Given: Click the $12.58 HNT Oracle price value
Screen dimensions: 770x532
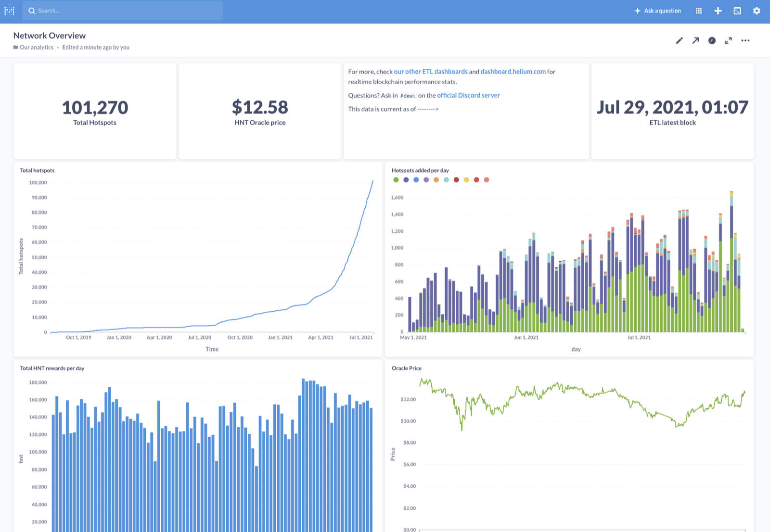Looking at the screenshot, I should pyautogui.click(x=260, y=107).
